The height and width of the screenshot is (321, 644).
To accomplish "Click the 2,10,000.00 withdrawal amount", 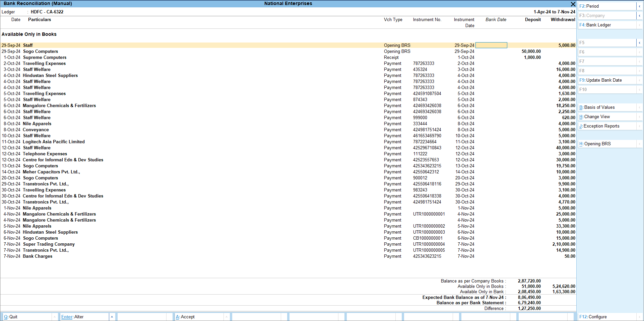I will pos(564,244).
